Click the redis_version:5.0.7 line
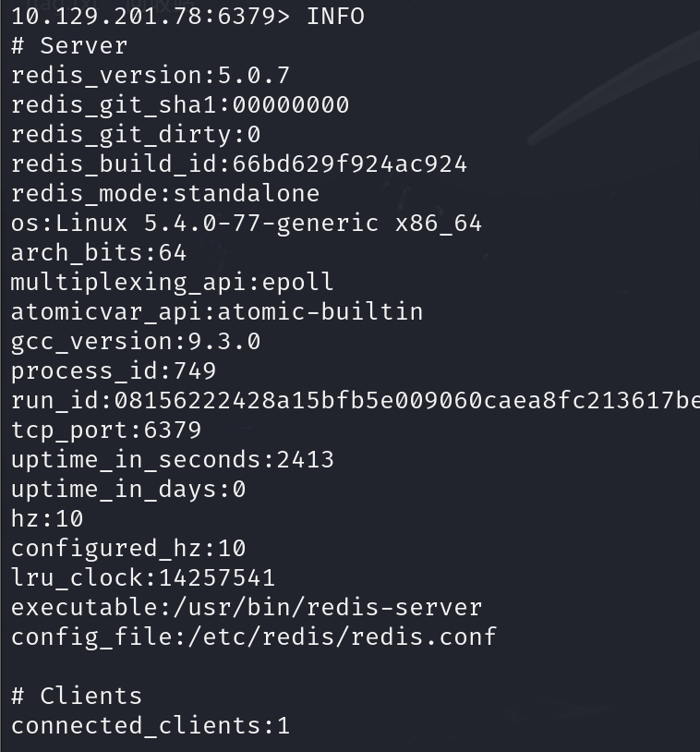Viewport: 700px width, 752px height. pyautogui.click(x=151, y=76)
